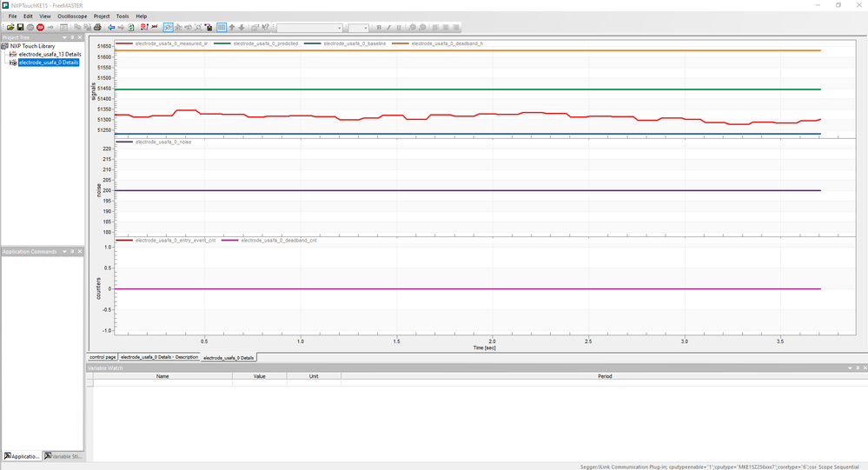Switch to the Variable Stimulus bottom tab
Image resolution: width=868 pixels, height=470 pixels.
63,456
